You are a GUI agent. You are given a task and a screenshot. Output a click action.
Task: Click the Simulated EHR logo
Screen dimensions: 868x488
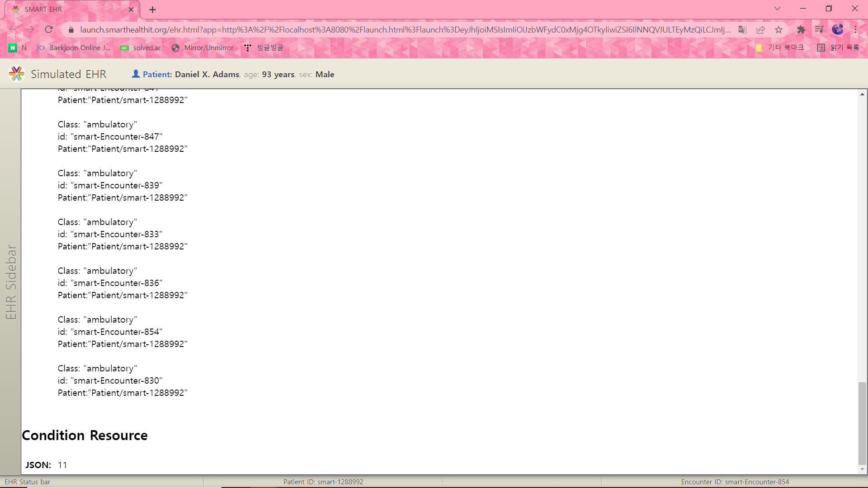17,74
